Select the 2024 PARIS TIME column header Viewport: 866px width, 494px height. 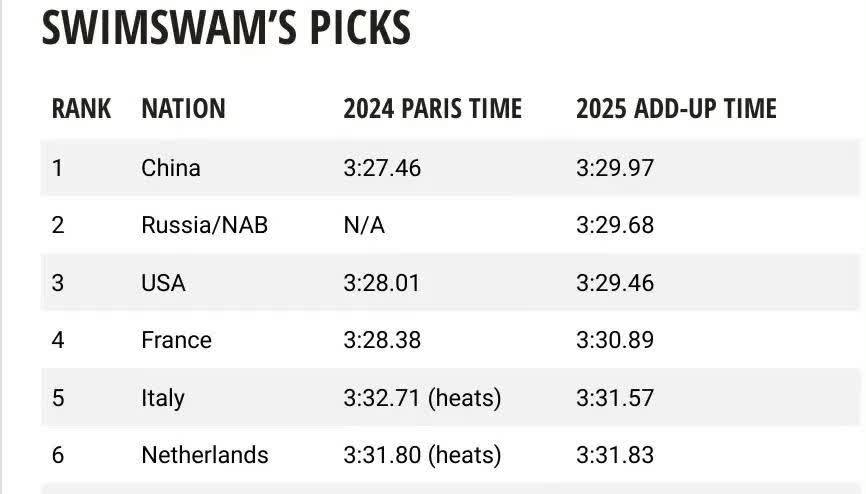tap(432, 108)
